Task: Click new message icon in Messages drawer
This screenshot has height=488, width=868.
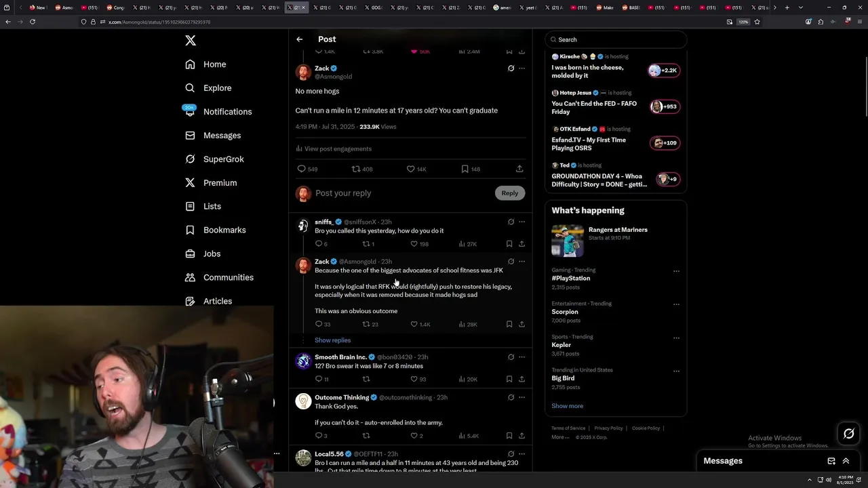Action: 831,461
